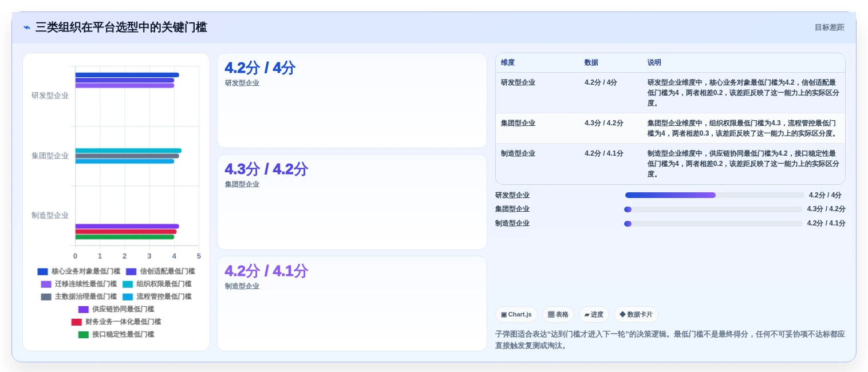Click the 集团型企业 progress bar

pos(713,209)
